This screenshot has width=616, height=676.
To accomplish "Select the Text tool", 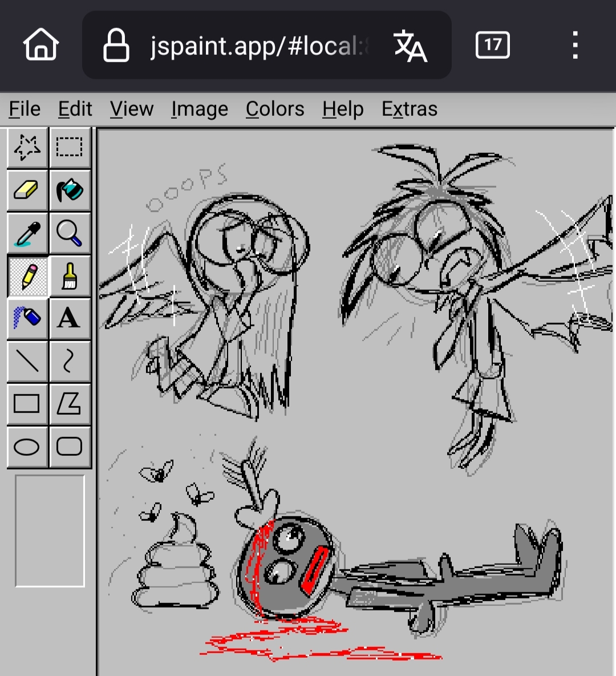I will pos(70,318).
